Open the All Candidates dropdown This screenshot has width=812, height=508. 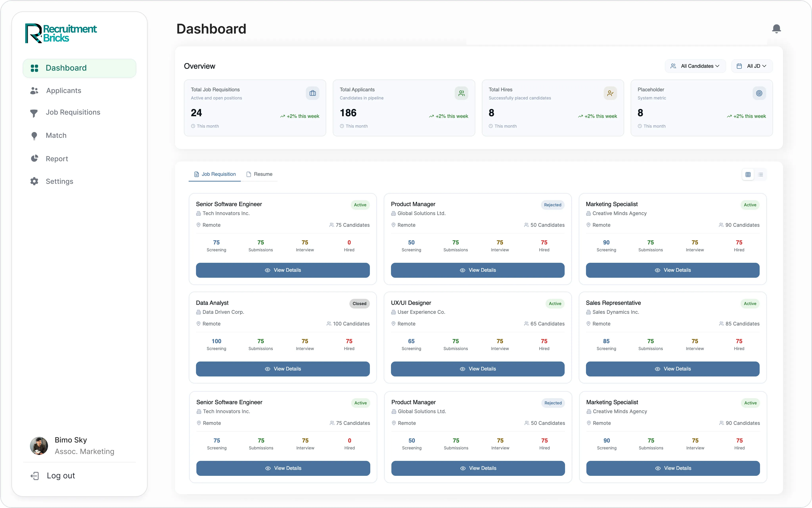point(695,66)
